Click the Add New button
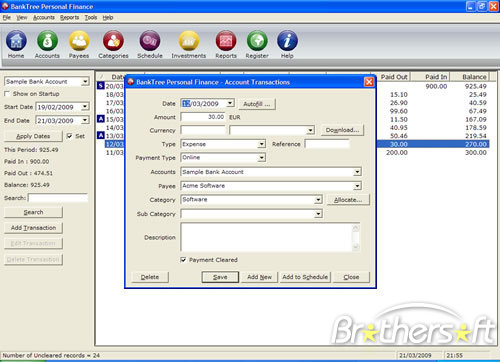 click(x=259, y=277)
